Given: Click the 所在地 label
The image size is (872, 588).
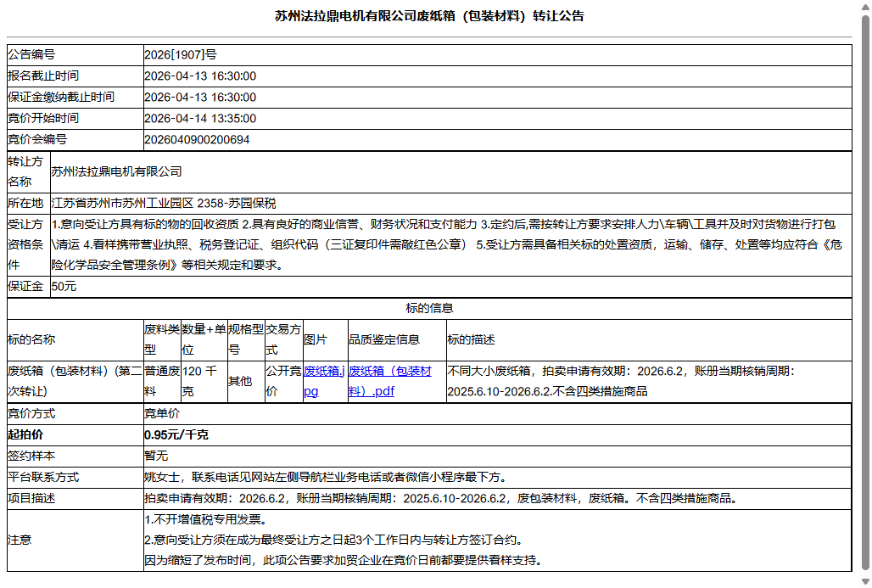Looking at the screenshot, I should tap(25, 203).
